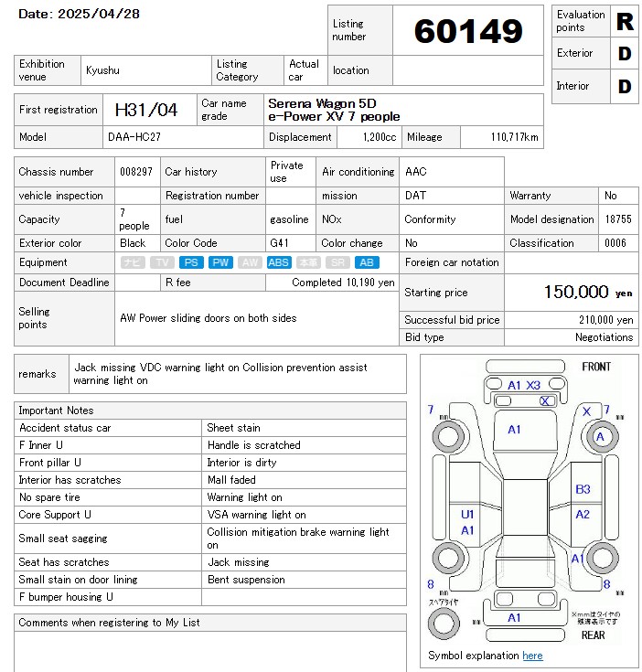Viewport: 642px width, 672px height.
Task: Click the greyed-out 本革 leather badge
Action: (x=308, y=262)
